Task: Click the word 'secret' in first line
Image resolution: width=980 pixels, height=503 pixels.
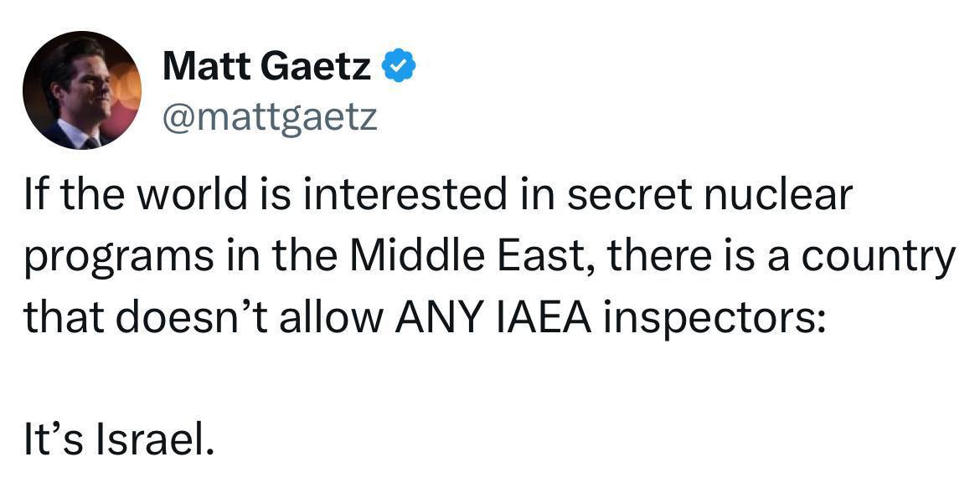Action: [x=629, y=197]
